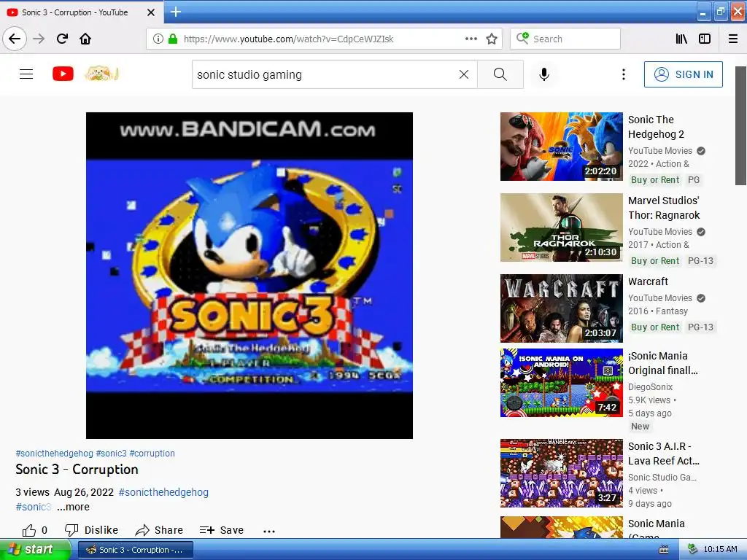Submit search with the magnifier button
Image resolution: width=747 pixels, height=560 pixels.
(500, 74)
